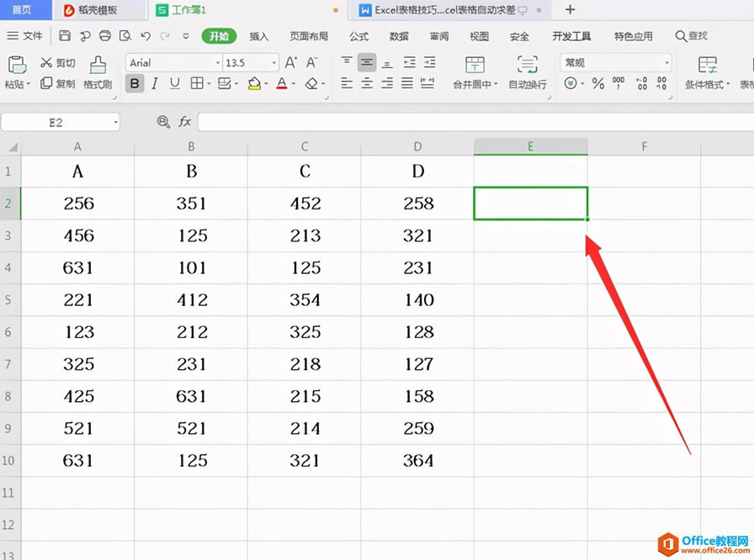
Task: Apply cell borders icon
Action: (196, 83)
